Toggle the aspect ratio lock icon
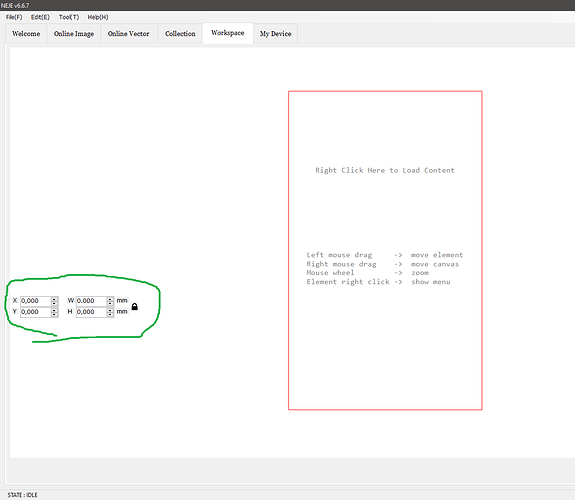 (135, 306)
